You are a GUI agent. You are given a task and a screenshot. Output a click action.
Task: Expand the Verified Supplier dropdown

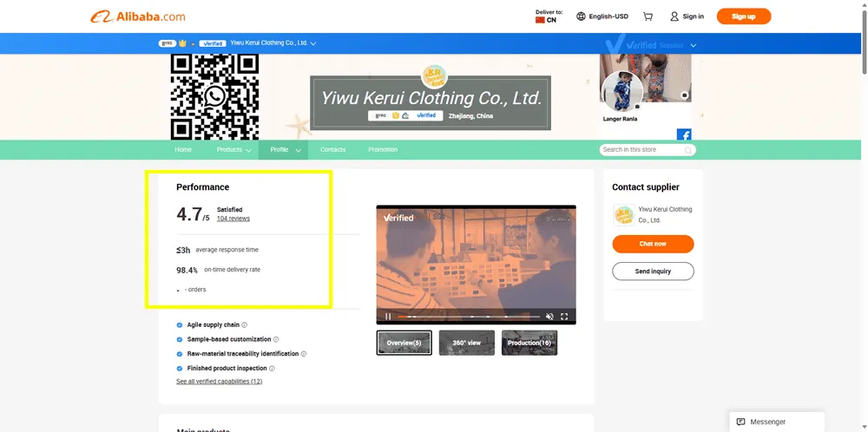pyautogui.click(x=693, y=45)
